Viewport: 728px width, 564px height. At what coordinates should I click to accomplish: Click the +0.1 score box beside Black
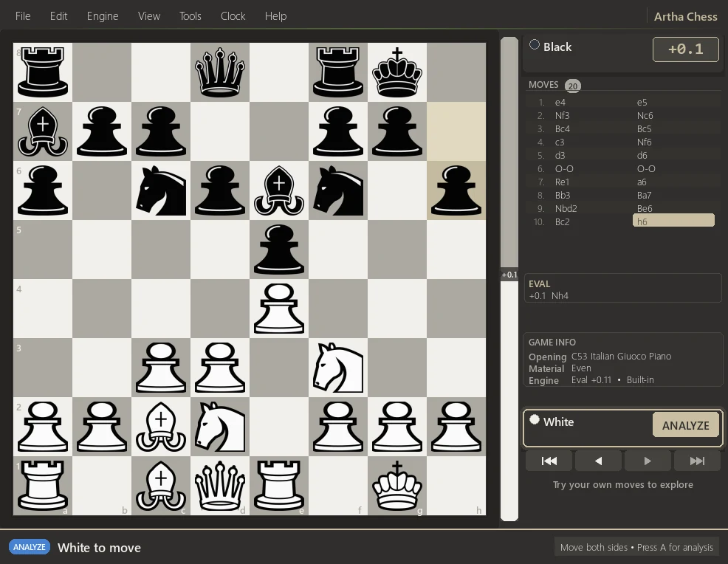coord(686,49)
